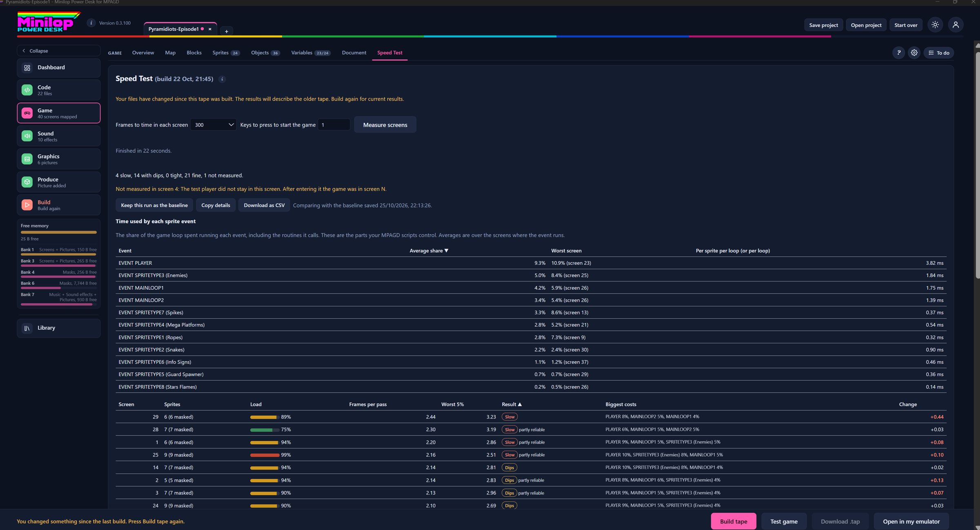Click the Keys to press input field
The height and width of the screenshot is (530, 980).
334,125
